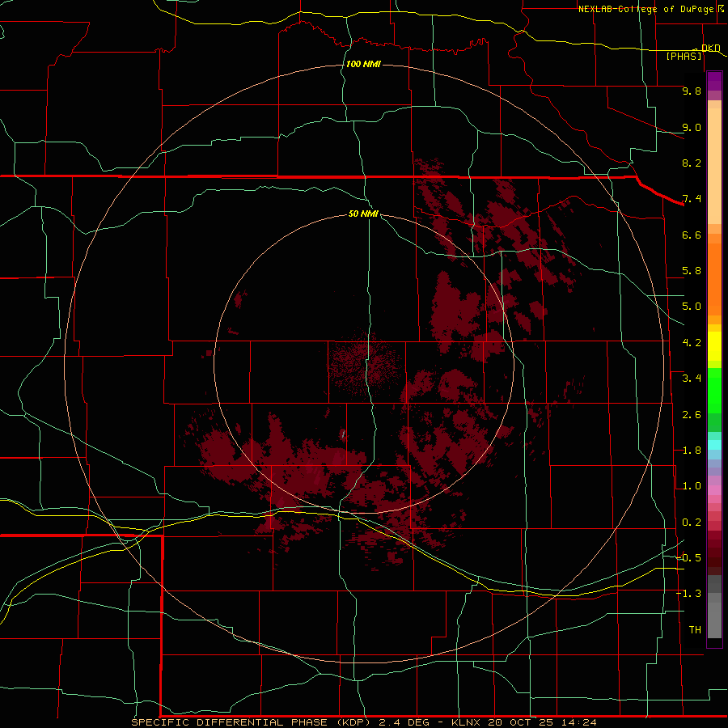Click the 5.8 color scale label
The height and width of the screenshot is (728, 728).
click(x=692, y=271)
